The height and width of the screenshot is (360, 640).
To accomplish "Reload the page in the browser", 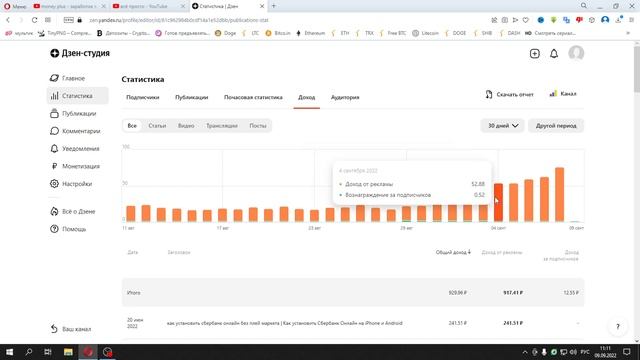I will tap(34, 20).
